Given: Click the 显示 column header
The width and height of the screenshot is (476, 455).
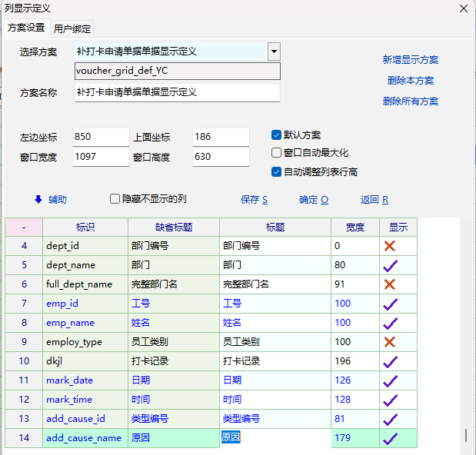Looking at the screenshot, I should 398,227.
